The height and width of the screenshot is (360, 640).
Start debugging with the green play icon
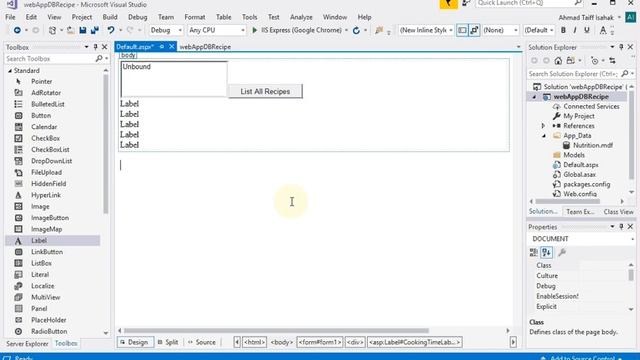[x=254, y=30]
